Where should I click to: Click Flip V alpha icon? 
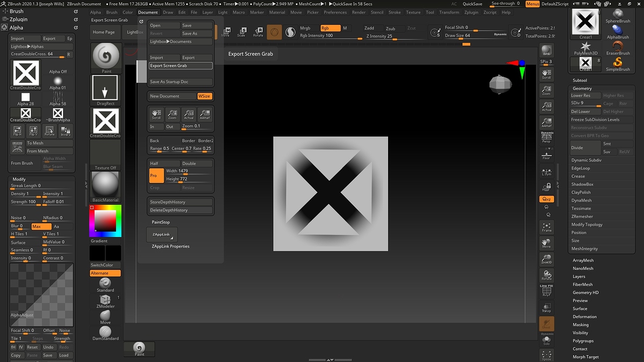[x=33, y=131]
